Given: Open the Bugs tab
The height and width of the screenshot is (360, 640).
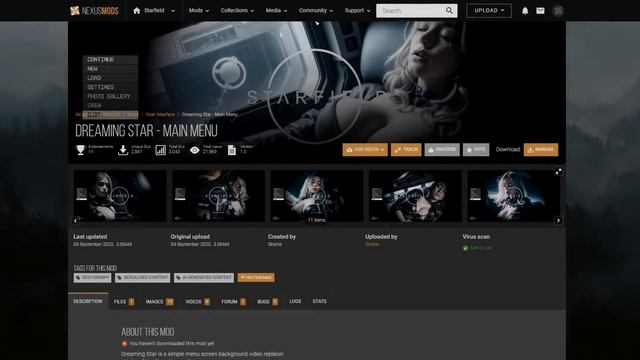Looking at the screenshot, I should [x=267, y=302].
